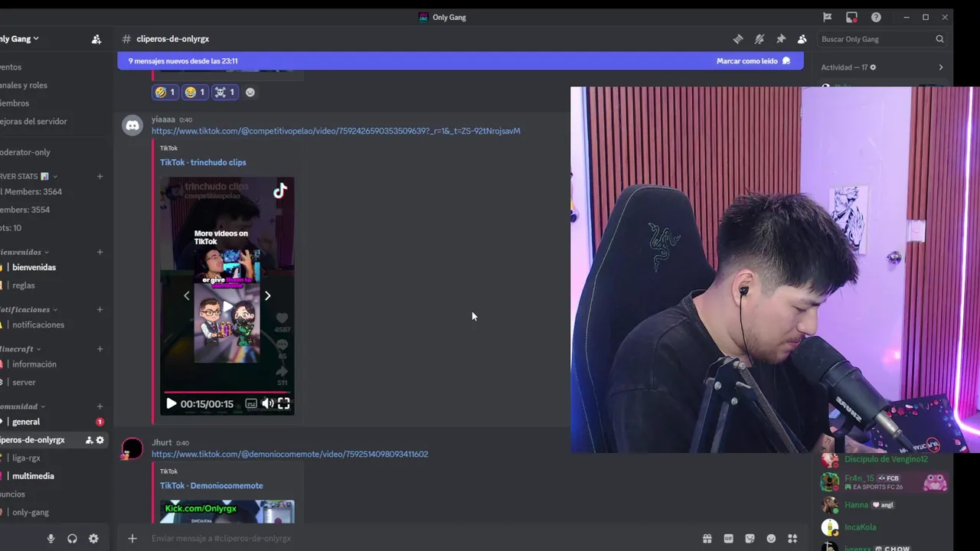Screen dimensions: 980x551
Task: Mute the video player volume
Action: 267,404
